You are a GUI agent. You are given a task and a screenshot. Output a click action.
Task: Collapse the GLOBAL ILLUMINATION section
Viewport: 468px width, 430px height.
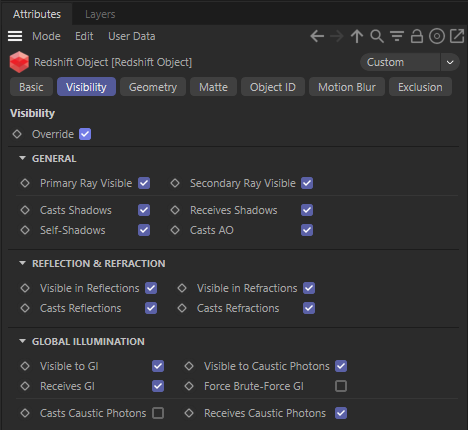click(x=22, y=341)
